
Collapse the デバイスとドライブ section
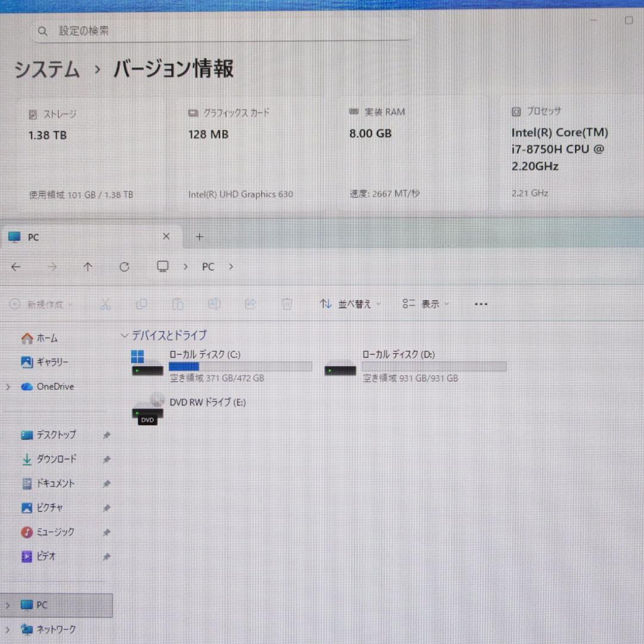click(x=124, y=335)
